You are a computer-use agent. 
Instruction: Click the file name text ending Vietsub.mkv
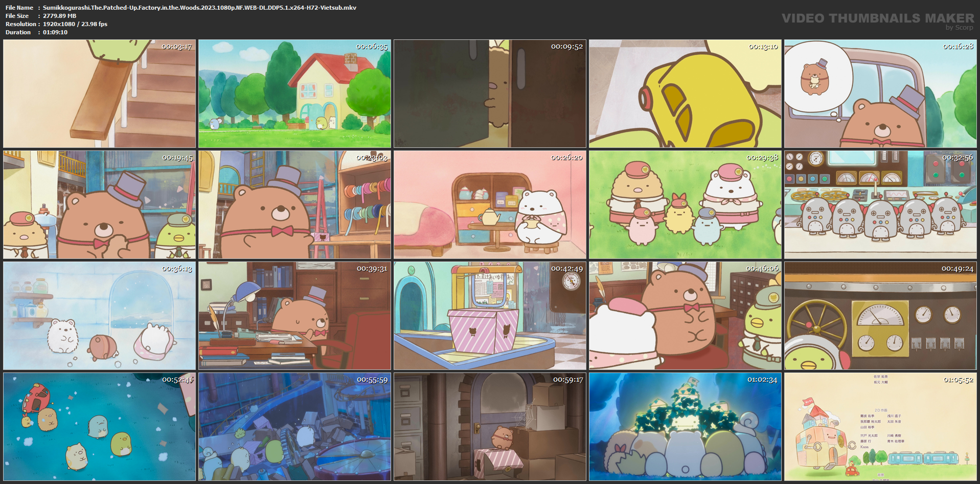point(199,8)
